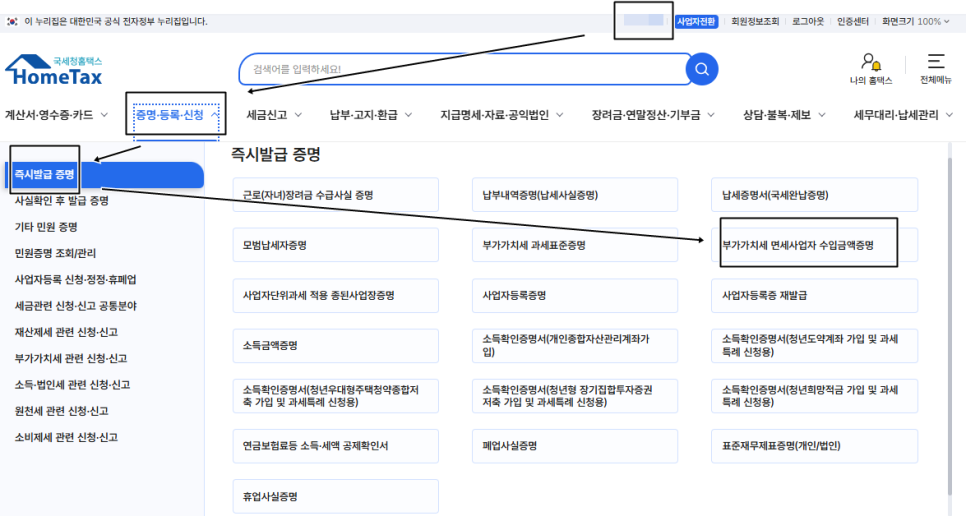Open 휴업사실증명
This screenshot has width=966, height=516.
pyautogui.click(x=336, y=496)
